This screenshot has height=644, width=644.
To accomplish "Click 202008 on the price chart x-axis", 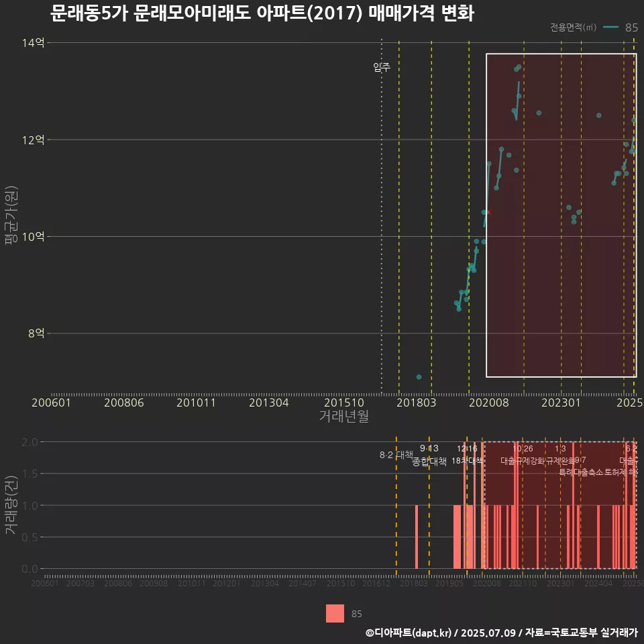I will 489,402.
